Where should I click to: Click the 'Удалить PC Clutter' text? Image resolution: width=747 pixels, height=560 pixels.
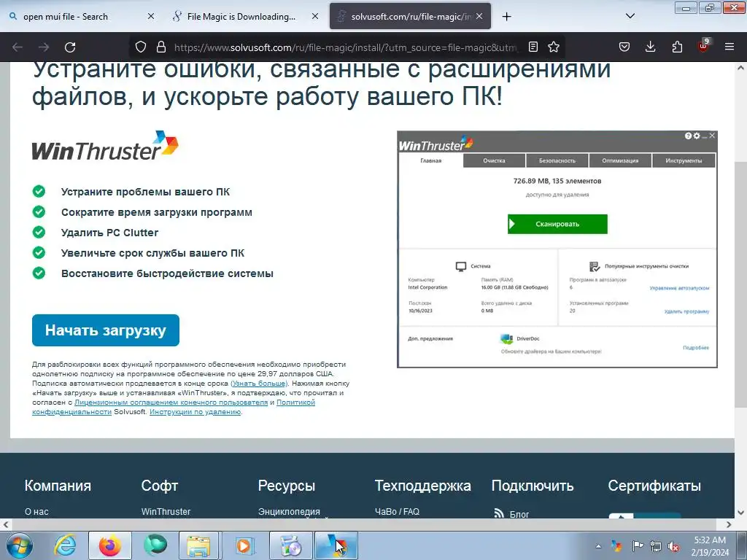109,233
